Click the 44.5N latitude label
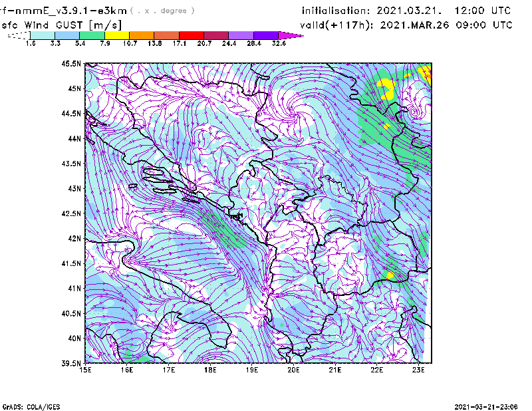This screenshot has height=411, width=532. tap(71, 114)
